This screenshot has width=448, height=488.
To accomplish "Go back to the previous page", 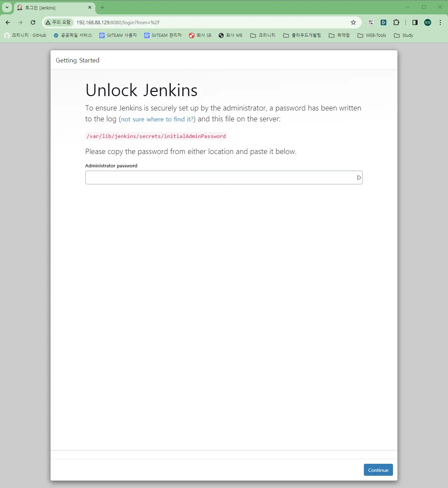I will click(x=8, y=22).
